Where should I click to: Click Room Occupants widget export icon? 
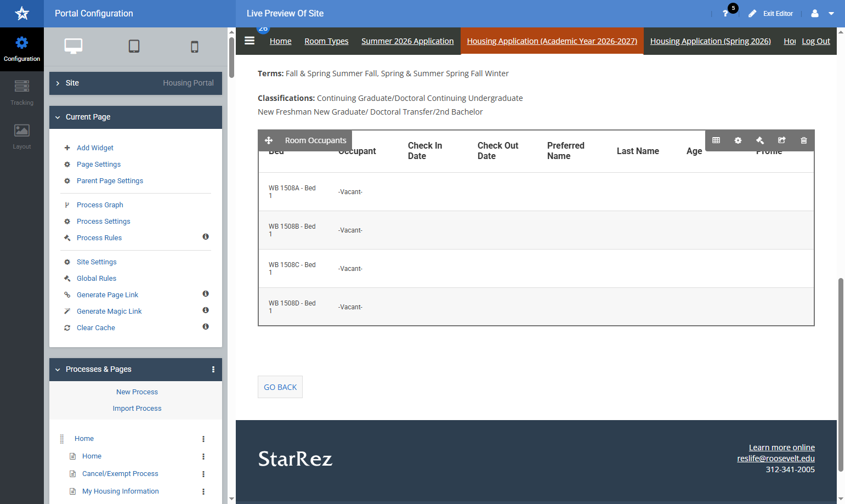point(782,140)
